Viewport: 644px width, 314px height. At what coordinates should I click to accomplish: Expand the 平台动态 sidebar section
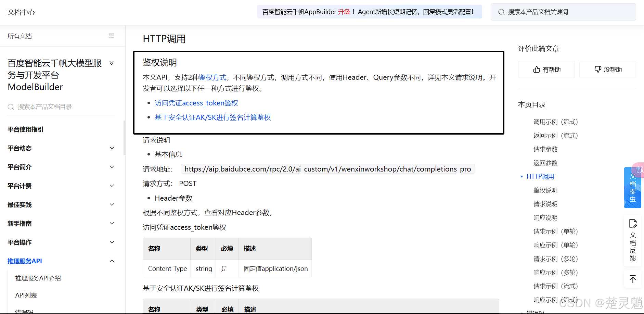(112, 148)
